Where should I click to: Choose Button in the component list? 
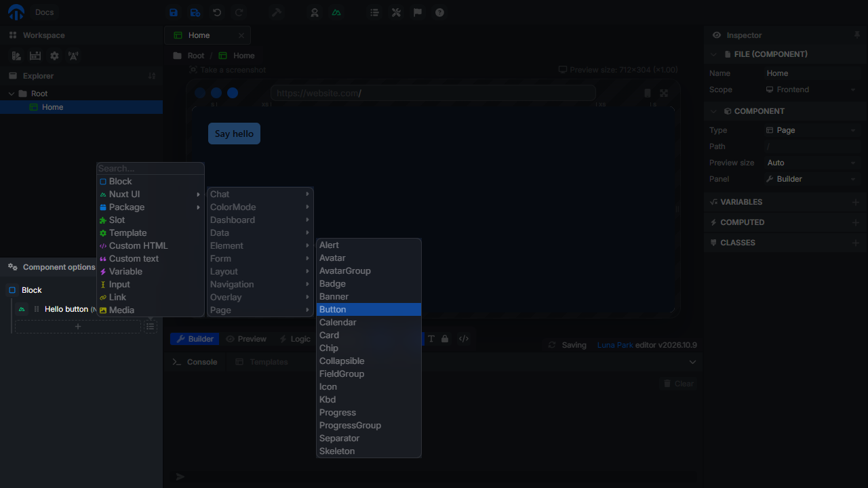coord(369,309)
